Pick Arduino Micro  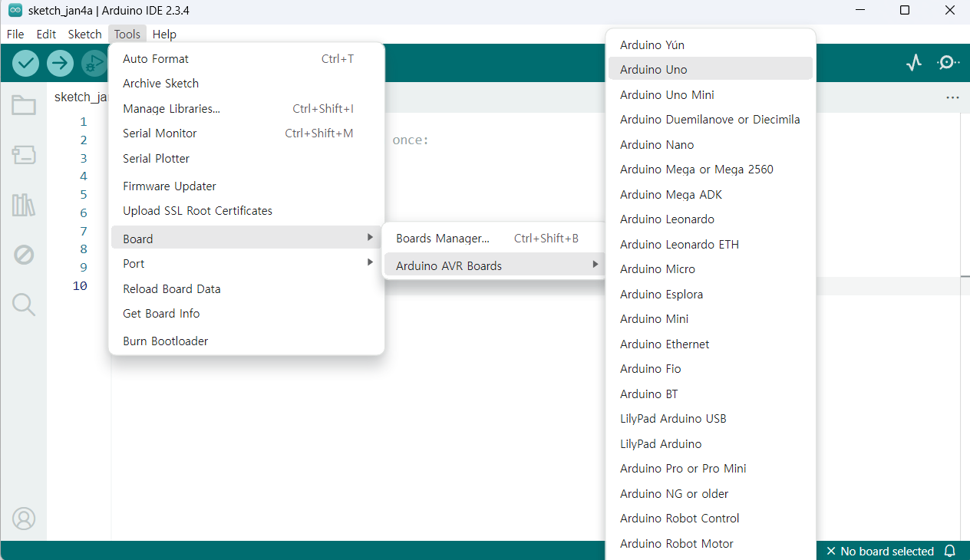tap(711, 268)
